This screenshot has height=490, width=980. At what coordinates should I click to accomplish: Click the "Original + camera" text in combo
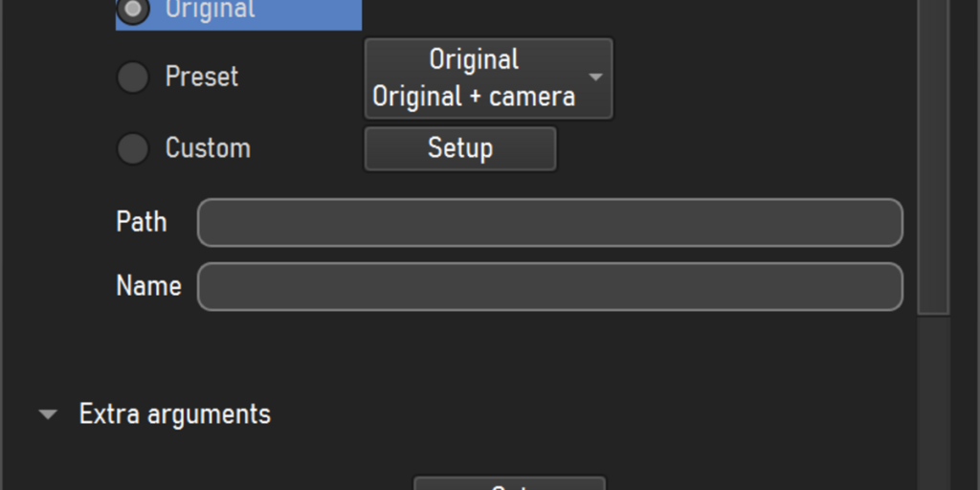click(x=474, y=97)
